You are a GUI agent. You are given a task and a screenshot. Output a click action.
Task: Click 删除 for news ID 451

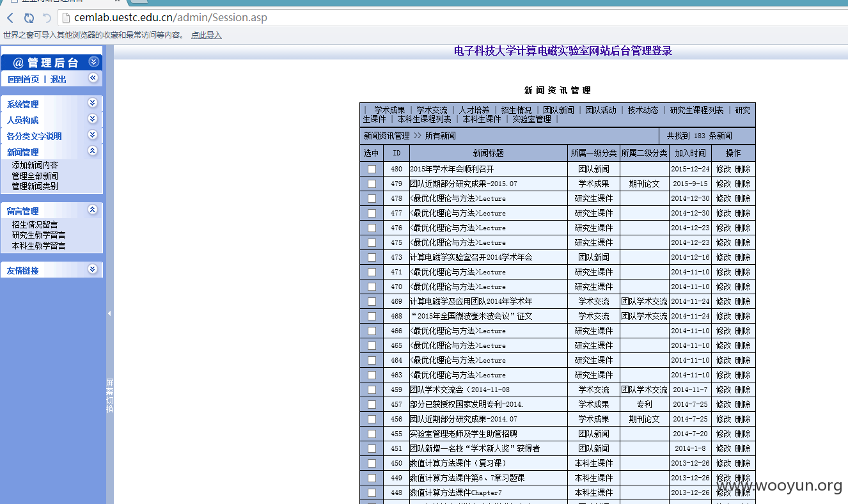[742, 448]
